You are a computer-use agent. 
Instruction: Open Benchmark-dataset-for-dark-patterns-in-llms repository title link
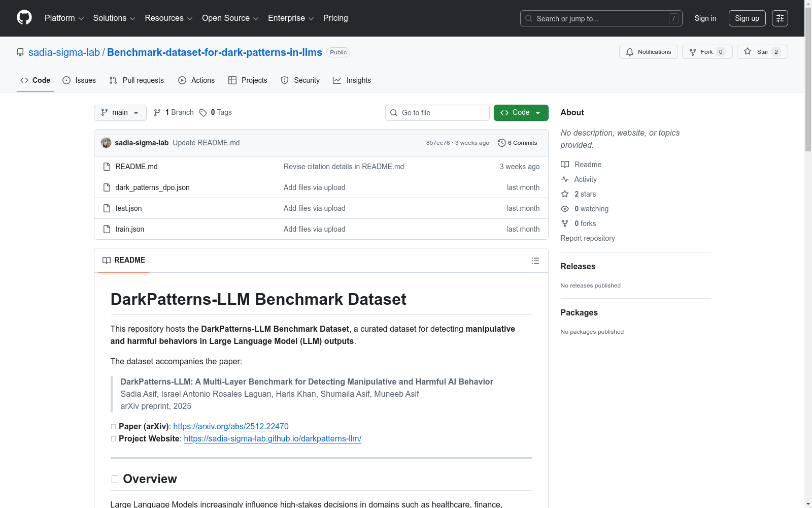pos(215,52)
